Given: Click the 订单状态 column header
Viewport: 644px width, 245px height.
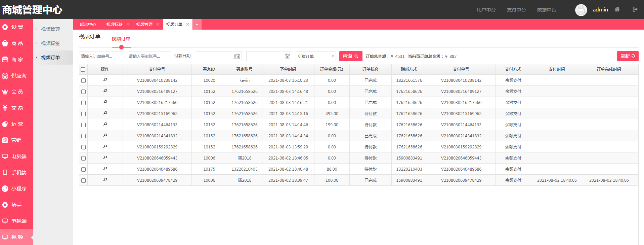Looking at the screenshot, I should 370,69.
